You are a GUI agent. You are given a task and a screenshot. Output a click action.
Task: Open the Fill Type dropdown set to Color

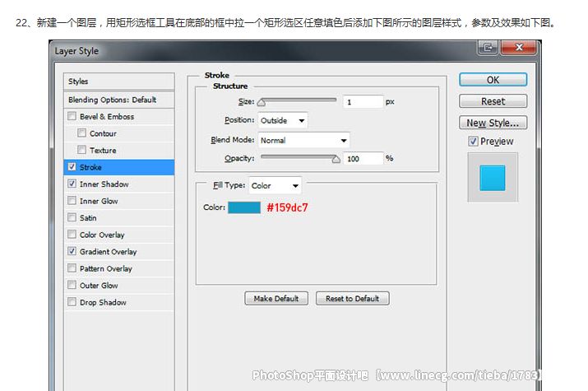tap(275, 185)
